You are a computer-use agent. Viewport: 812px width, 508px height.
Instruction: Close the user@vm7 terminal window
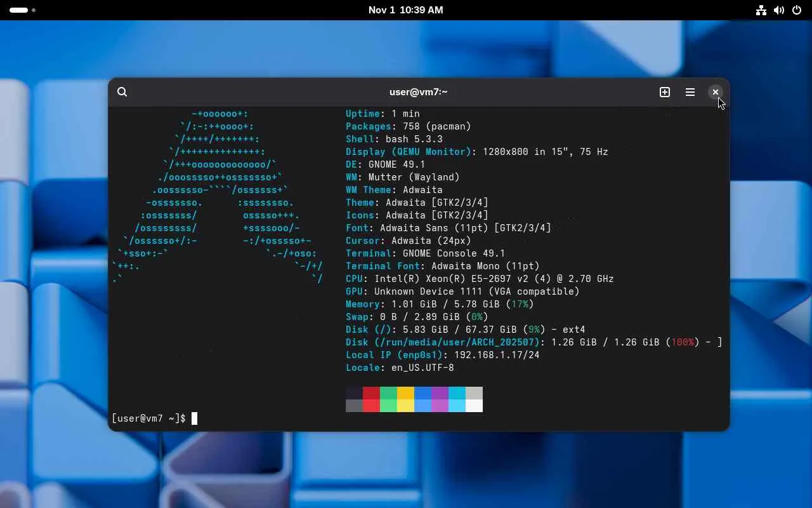[716, 92]
